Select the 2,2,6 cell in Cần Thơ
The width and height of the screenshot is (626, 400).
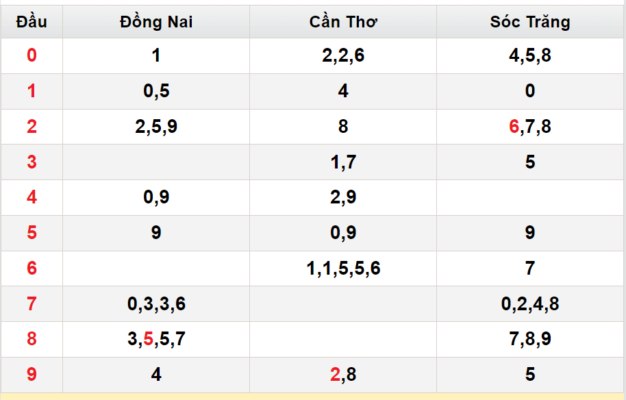coord(343,55)
